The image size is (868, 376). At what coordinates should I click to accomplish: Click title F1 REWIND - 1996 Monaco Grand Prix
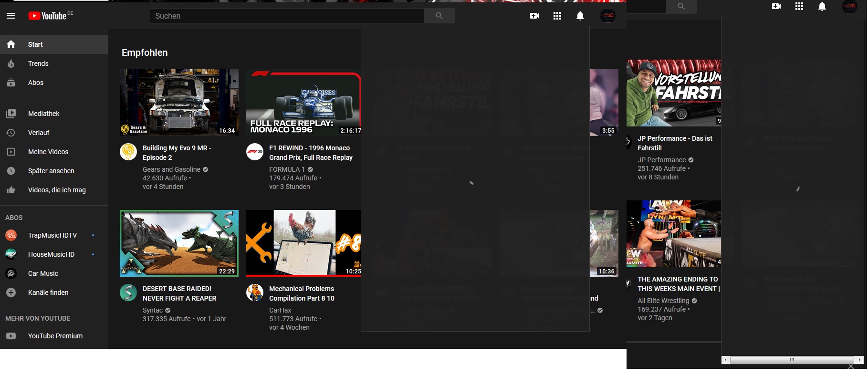[311, 153]
